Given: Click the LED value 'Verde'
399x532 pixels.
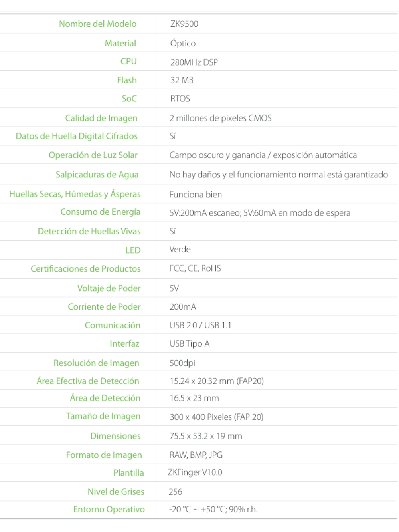Looking at the screenshot, I should tap(180, 250).
